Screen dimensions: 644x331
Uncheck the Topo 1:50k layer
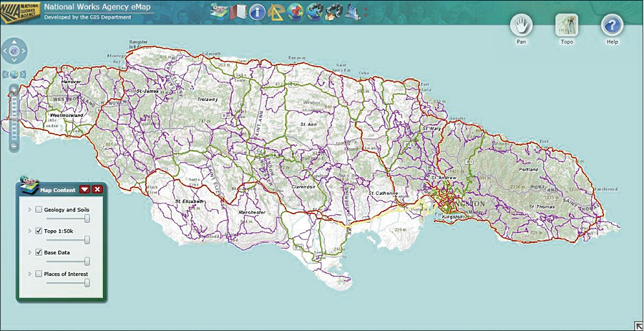click(x=39, y=231)
